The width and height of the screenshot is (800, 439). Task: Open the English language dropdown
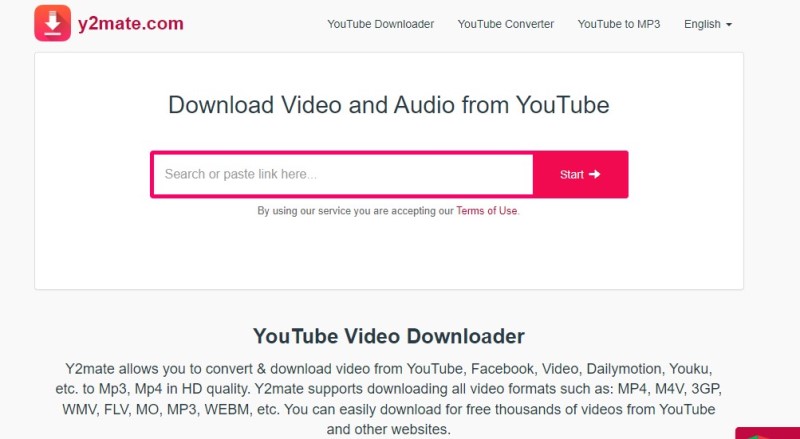coord(708,24)
